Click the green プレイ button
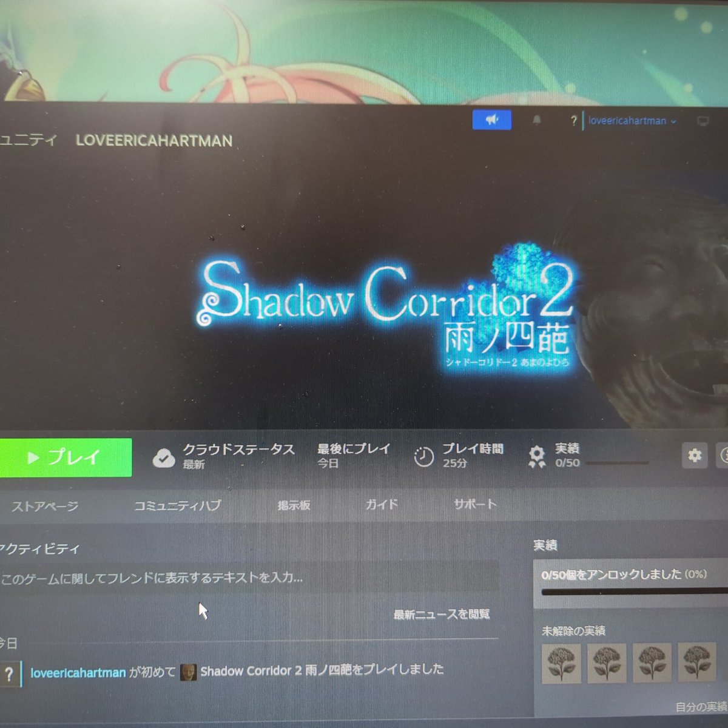The image size is (728, 728). point(64,457)
